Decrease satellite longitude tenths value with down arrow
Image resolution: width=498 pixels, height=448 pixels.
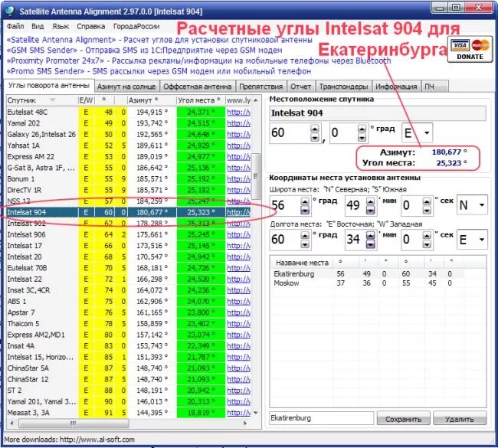tap(362, 138)
